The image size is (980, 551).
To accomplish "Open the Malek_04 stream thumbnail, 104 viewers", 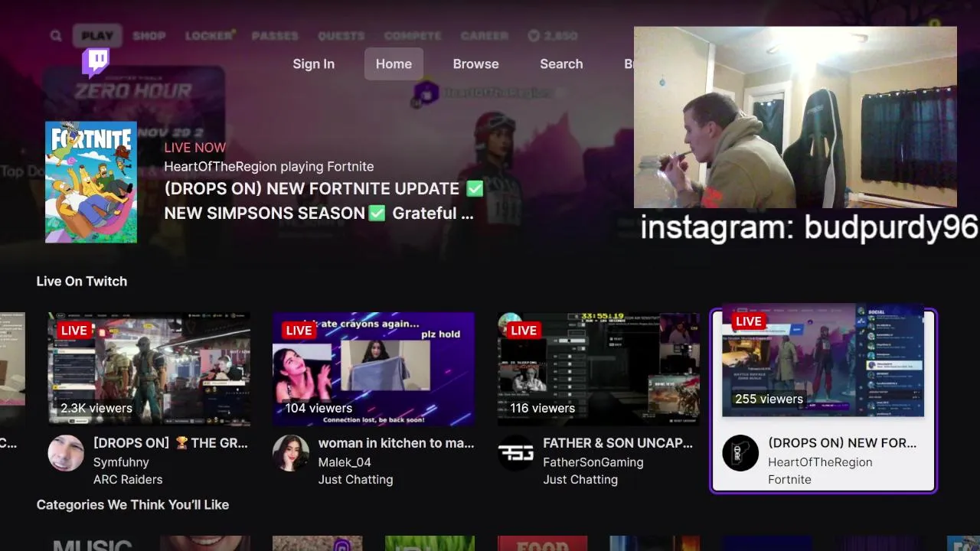I will point(374,368).
